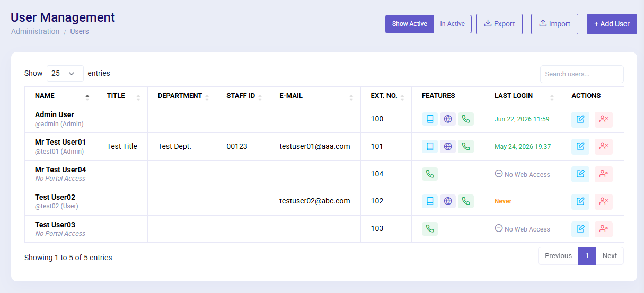Switch to In-Active users view
Viewport: 644px width, 293px height.
tap(453, 24)
